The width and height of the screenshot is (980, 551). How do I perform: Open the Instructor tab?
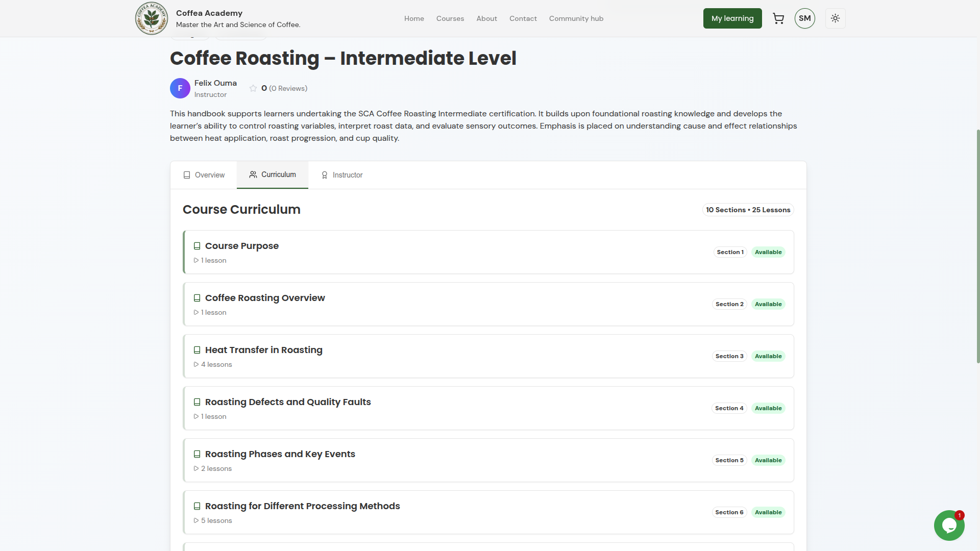341,175
